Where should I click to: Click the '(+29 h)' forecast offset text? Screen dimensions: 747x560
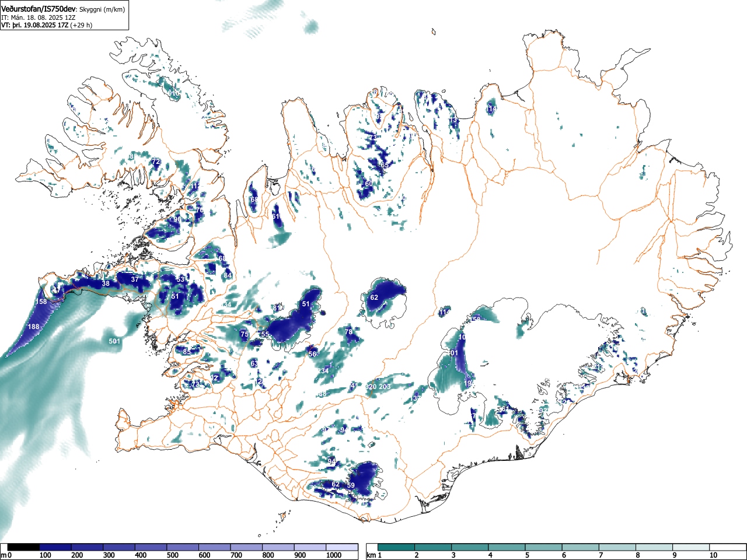pos(81,25)
